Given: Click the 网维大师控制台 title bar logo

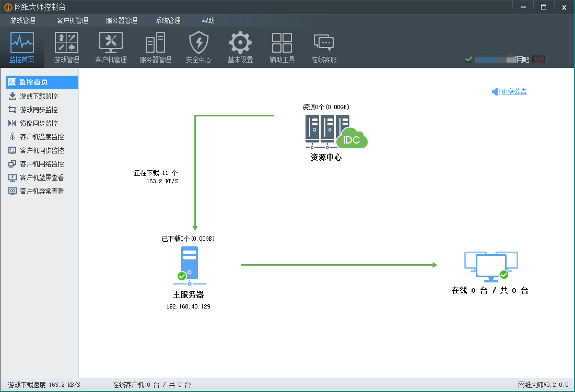Looking at the screenshot, I should pyautogui.click(x=8, y=7).
